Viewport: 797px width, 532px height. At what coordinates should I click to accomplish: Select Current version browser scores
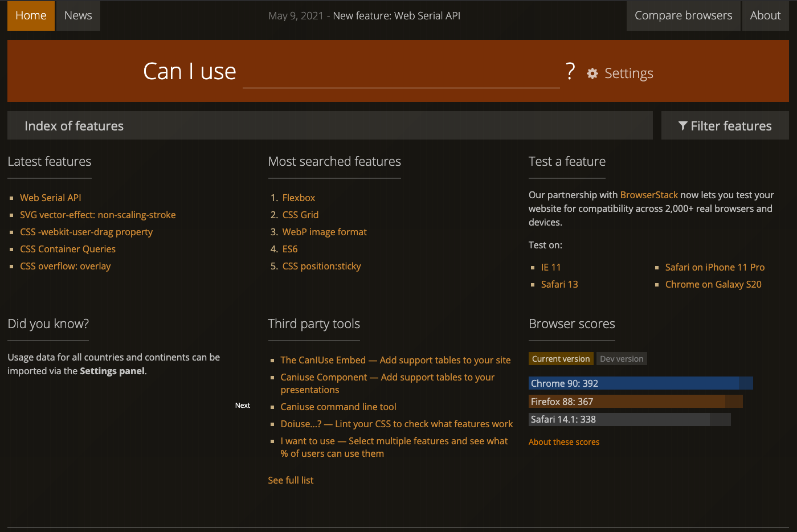[x=561, y=359]
